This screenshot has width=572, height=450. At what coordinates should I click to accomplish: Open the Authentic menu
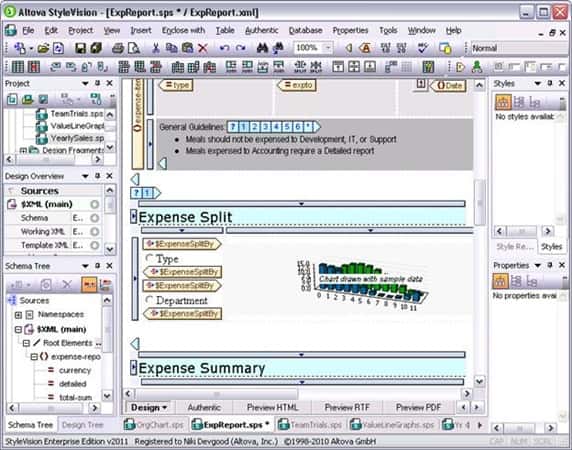click(261, 31)
